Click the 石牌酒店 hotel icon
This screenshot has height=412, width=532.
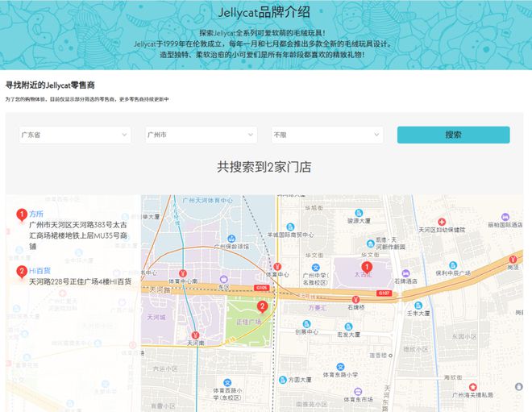click(x=405, y=273)
